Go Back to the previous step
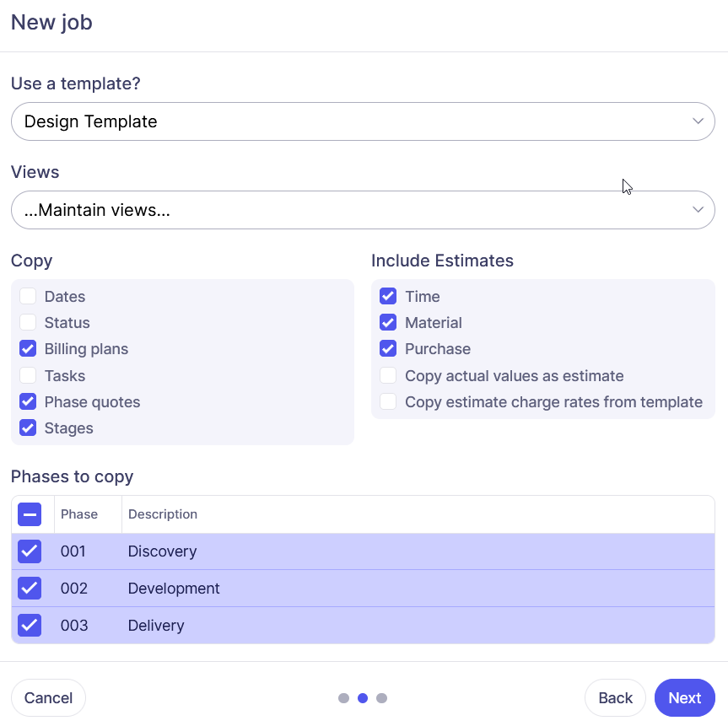The height and width of the screenshot is (726, 728). pyautogui.click(x=615, y=698)
